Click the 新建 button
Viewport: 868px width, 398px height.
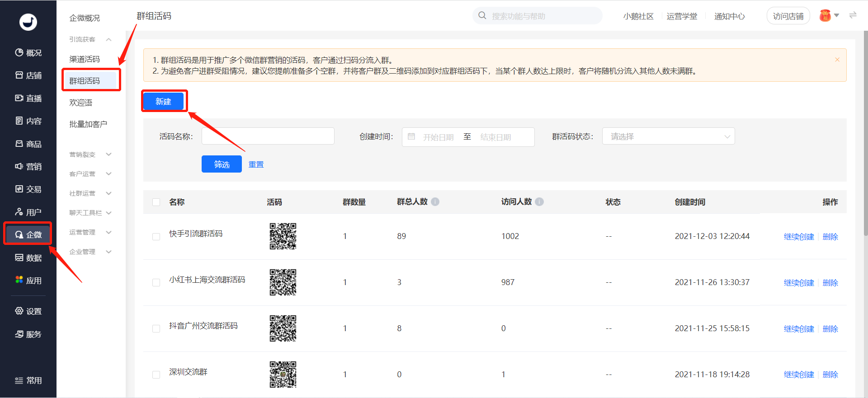pyautogui.click(x=164, y=102)
